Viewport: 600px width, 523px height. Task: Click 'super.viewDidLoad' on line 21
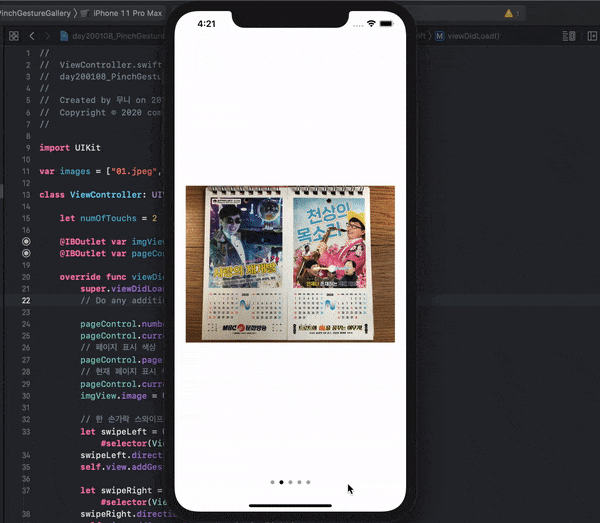pos(122,288)
